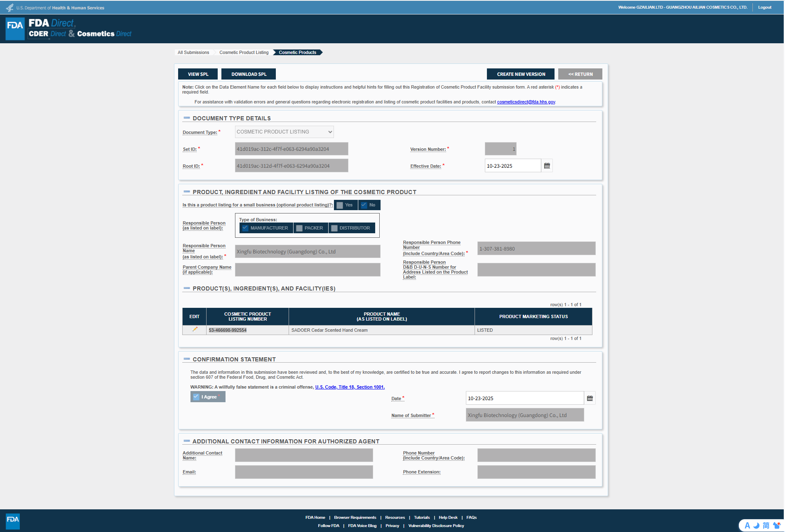Collapse the Document Type Details section
The image size is (785, 532).
[x=187, y=118]
